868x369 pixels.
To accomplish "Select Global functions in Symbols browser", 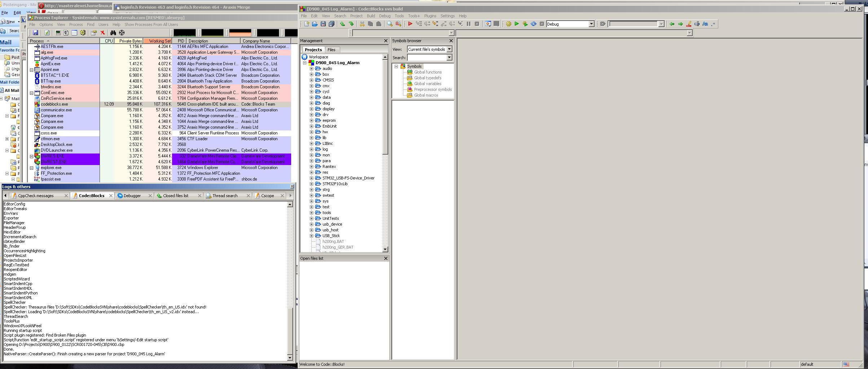I will tap(428, 72).
